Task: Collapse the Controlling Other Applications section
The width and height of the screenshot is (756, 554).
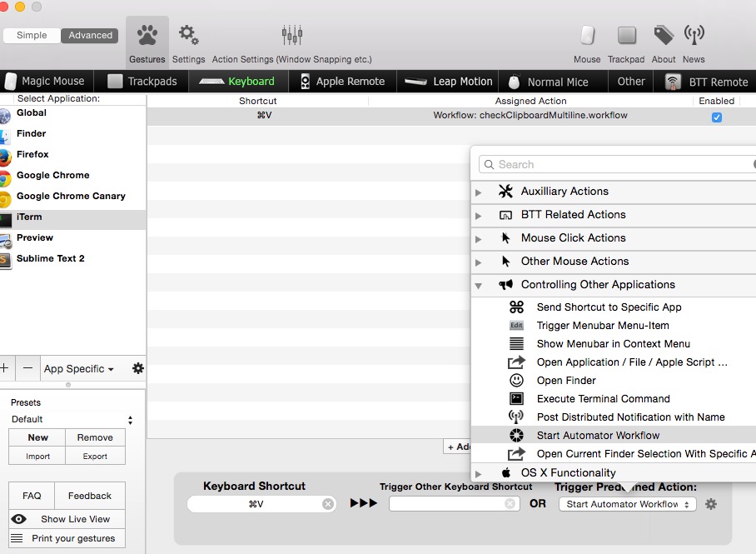Action: click(479, 284)
